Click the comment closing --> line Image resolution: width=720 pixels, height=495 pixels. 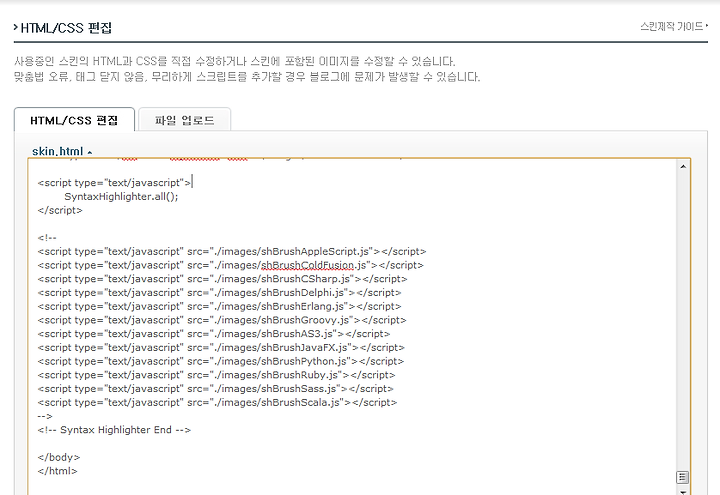click(x=45, y=416)
